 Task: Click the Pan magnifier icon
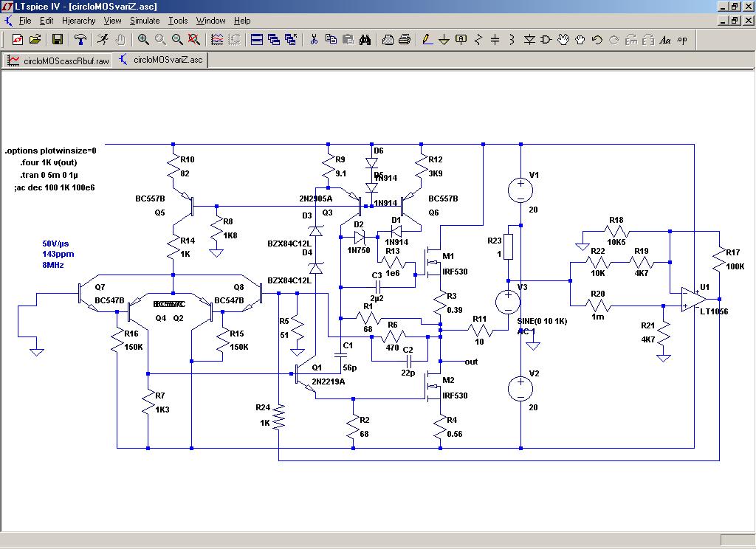point(160,40)
